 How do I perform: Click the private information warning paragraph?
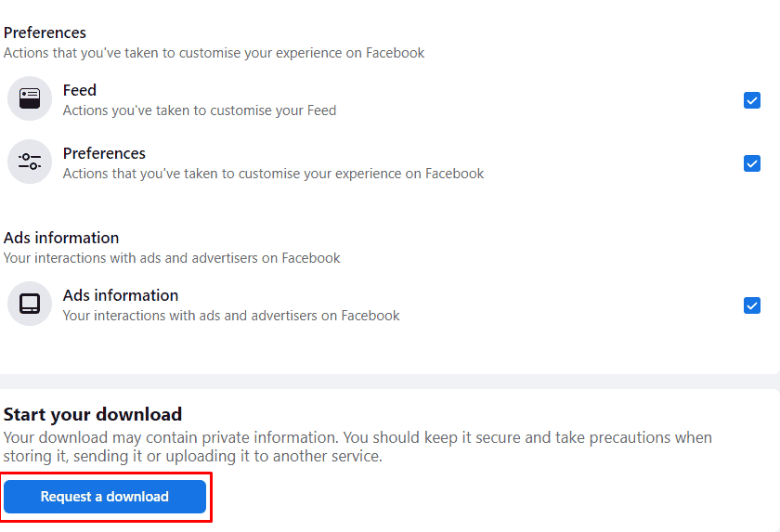coord(357,447)
